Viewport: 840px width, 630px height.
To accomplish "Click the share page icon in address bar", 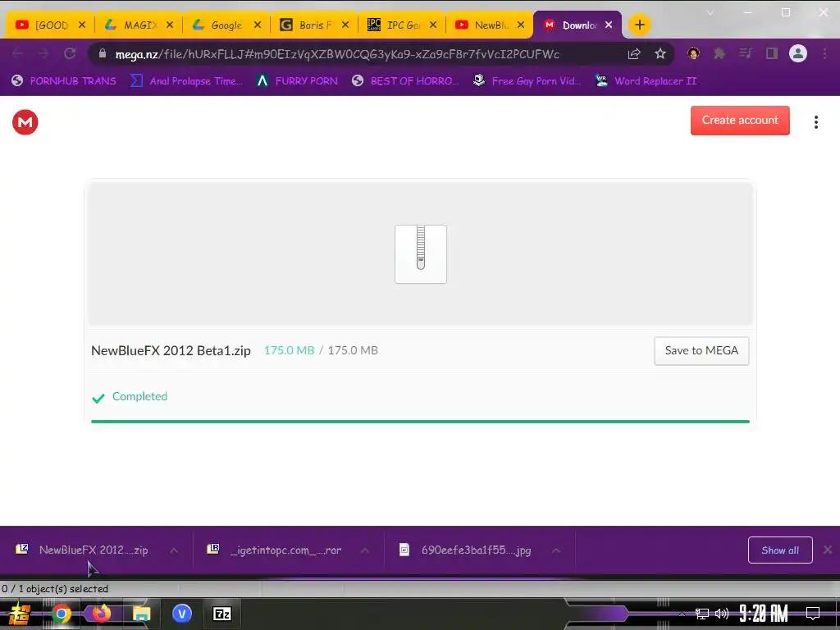I will pos(634,53).
